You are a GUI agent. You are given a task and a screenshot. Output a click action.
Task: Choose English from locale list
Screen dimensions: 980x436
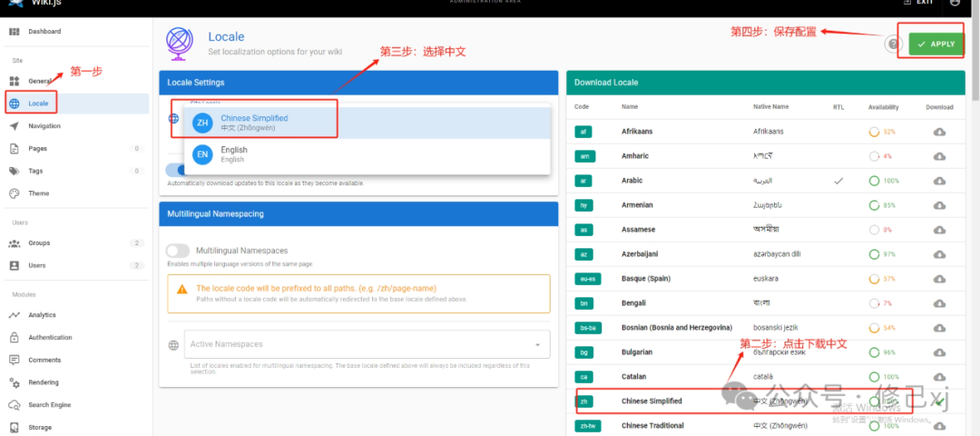click(367, 154)
